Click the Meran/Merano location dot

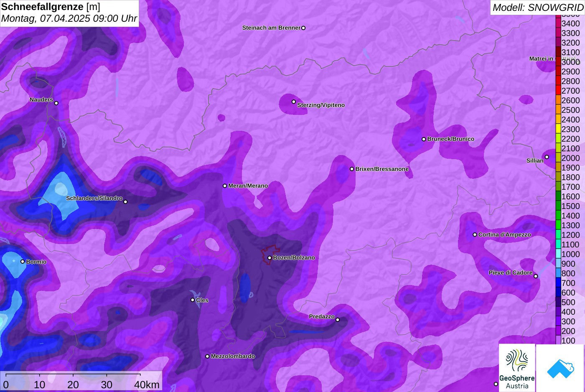click(x=225, y=186)
